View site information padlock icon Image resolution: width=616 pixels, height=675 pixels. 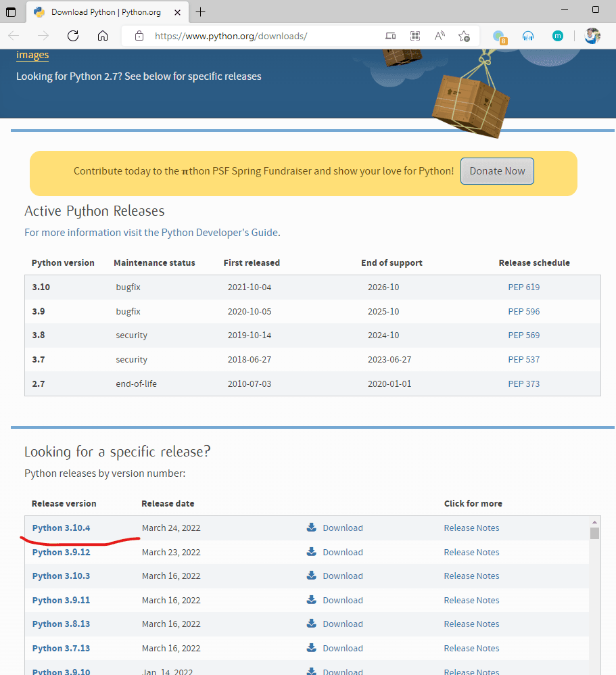point(139,36)
